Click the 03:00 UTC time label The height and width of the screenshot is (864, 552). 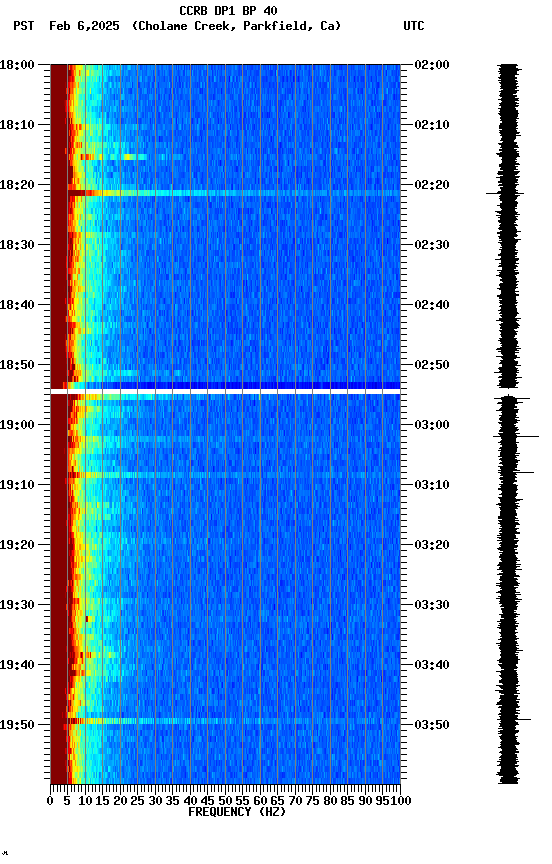tap(432, 425)
